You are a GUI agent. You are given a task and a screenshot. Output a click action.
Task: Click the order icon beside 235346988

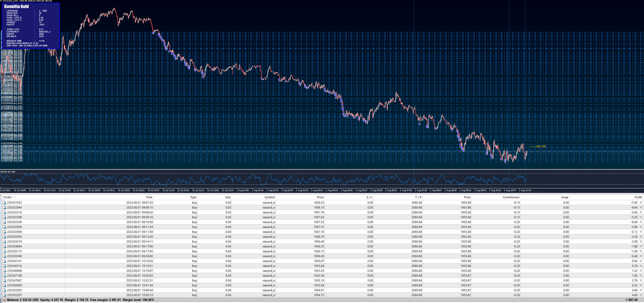[4, 271]
